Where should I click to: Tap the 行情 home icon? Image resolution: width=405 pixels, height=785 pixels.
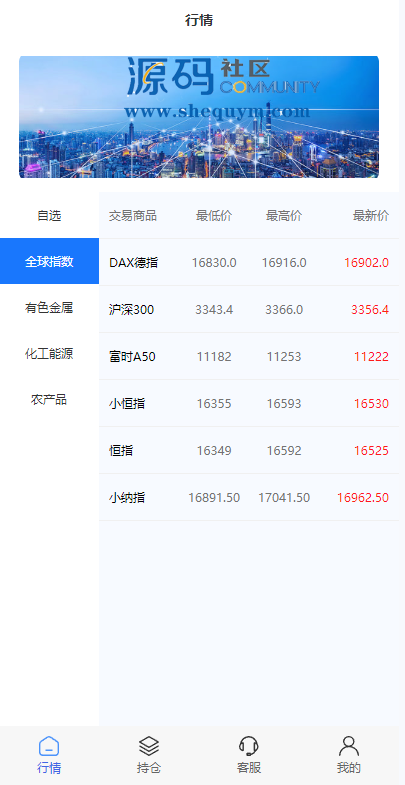(49, 745)
